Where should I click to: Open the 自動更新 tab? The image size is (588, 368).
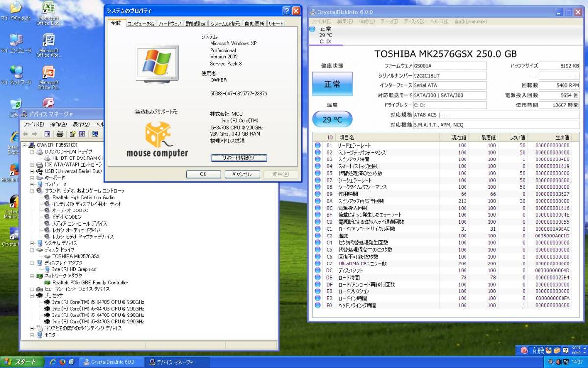coord(255,24)
